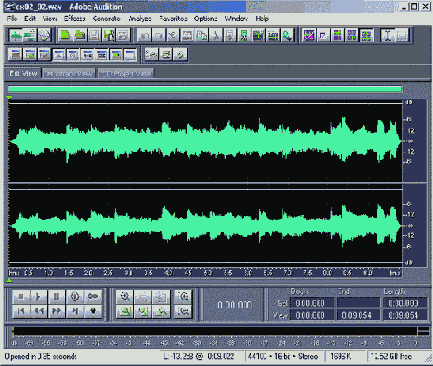Viewport: 433px width, 366px height.
Task: Click the black level meter bar
Action: [x=215, y=331]
